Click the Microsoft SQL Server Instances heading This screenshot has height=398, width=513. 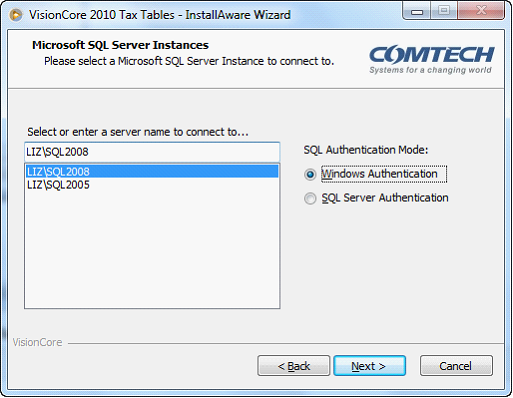tap(120, 45)
